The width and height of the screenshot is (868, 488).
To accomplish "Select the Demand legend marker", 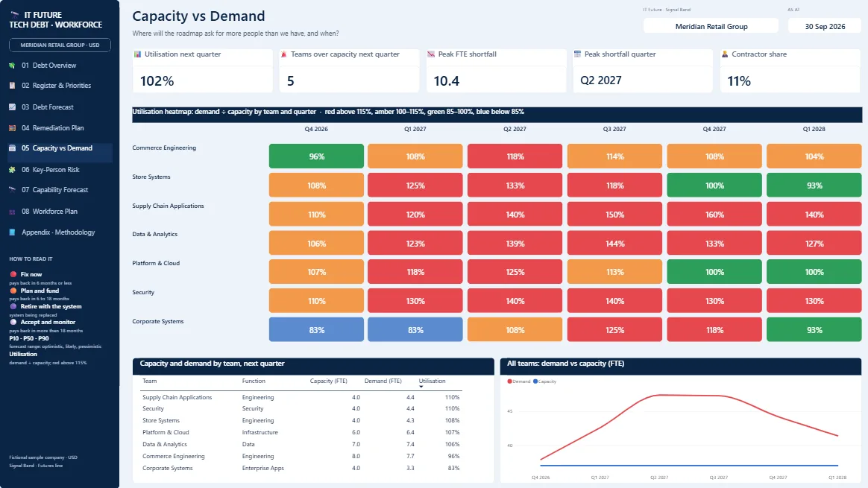I will (510, 381).
